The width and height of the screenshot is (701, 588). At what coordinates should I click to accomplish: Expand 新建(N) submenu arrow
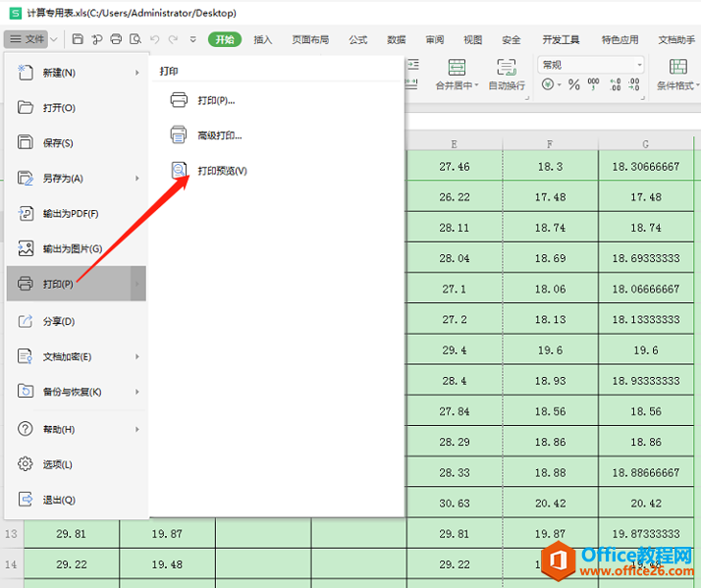(137, 73)
